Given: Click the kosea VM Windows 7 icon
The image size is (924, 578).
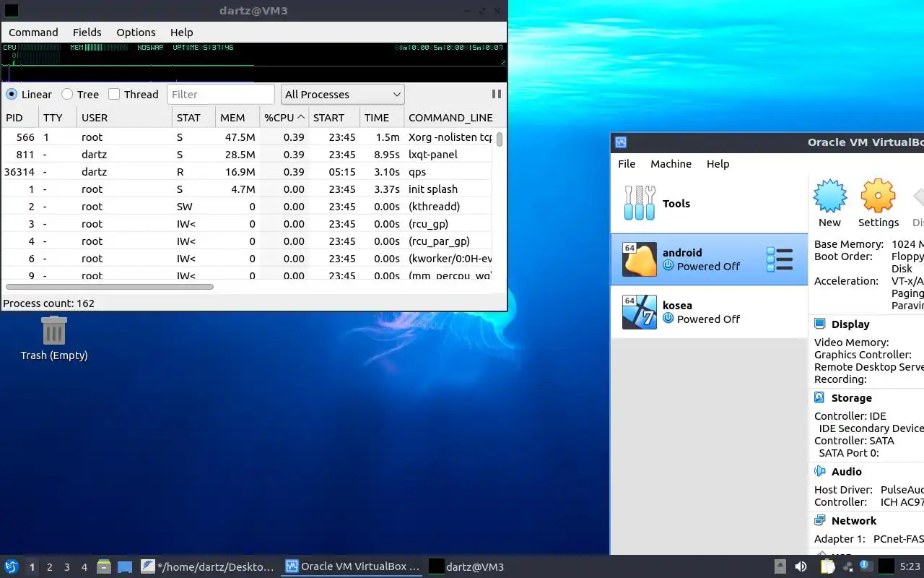Looking at the screenshot, I should click(x=640, y=312).
